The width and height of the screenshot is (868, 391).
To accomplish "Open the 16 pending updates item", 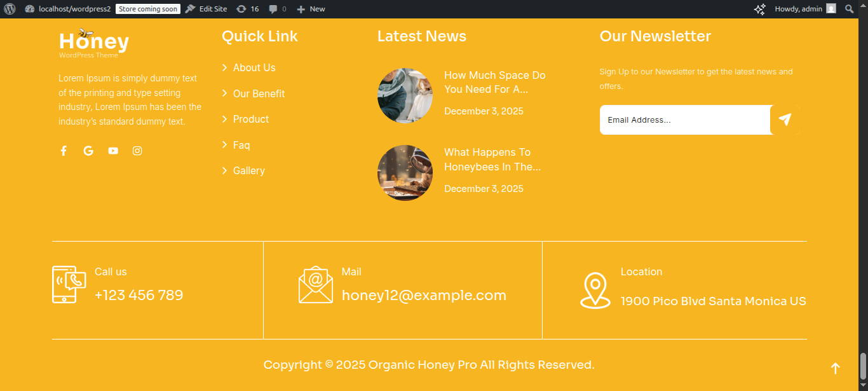I will [x=247, y=9].
